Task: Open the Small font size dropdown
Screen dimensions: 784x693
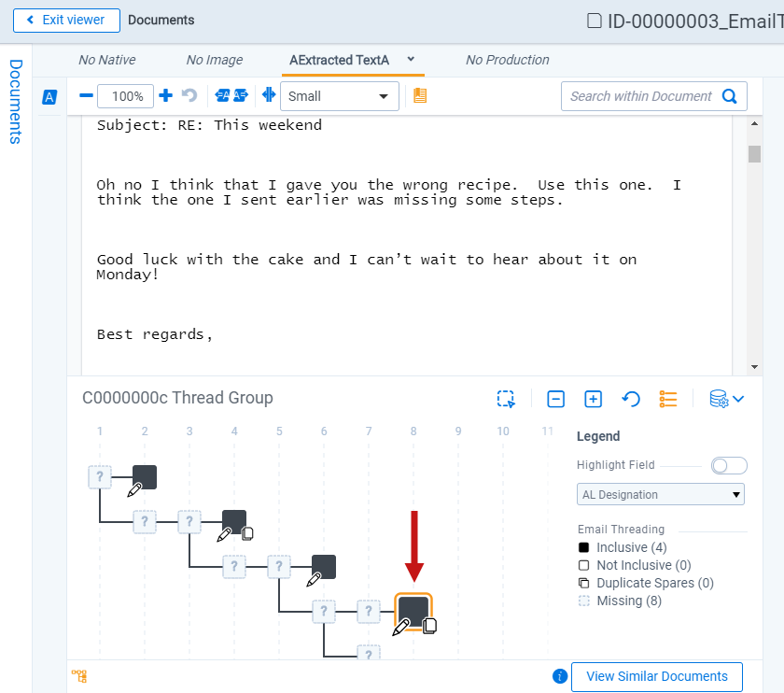Action: point(340,96)
